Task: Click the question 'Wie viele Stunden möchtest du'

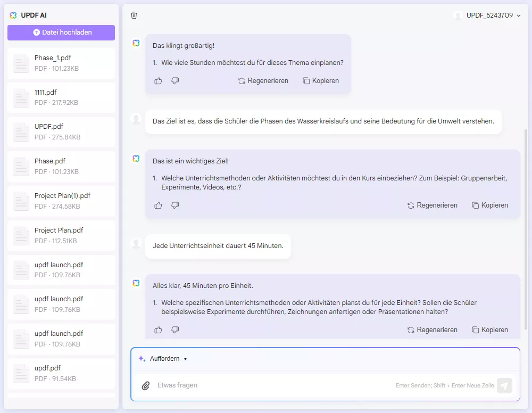Action: (x=252, y=63)
